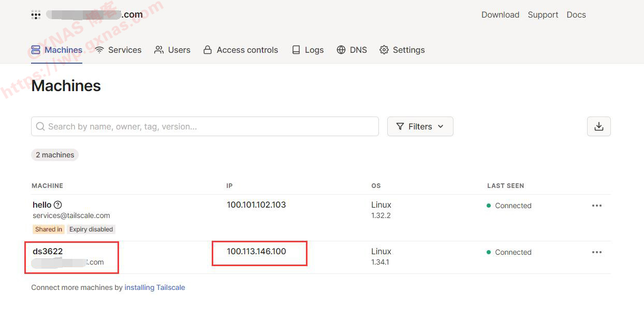Image resolution: width=644 pixels, height=320 pixels.
Task: Switch to the Users tab
Action: coord(172,50)
